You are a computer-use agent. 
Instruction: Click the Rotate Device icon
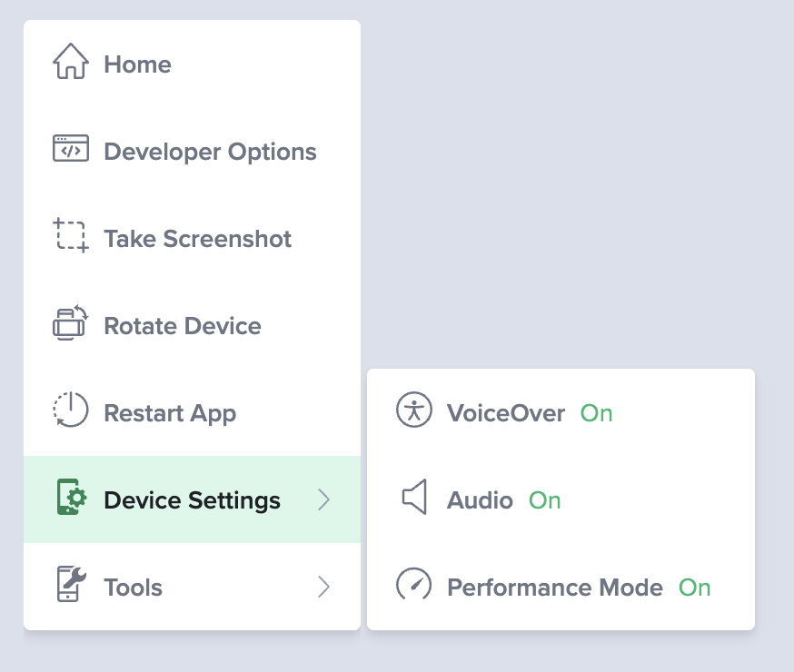(x=71, y=323)
